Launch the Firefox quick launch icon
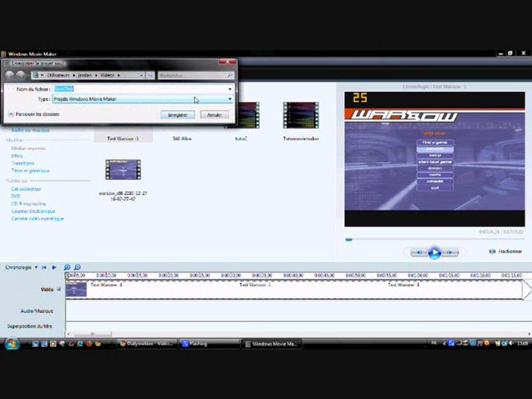The image size is (532, 399). click(x=89, y=344)
